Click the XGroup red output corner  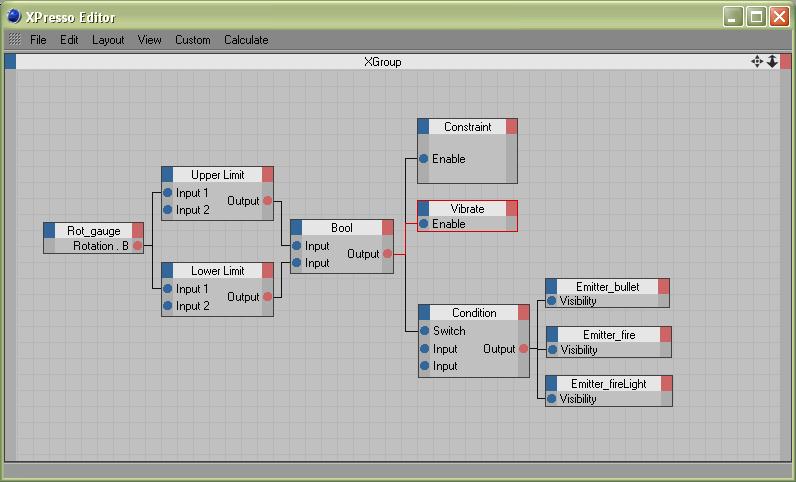coord(785,61)
